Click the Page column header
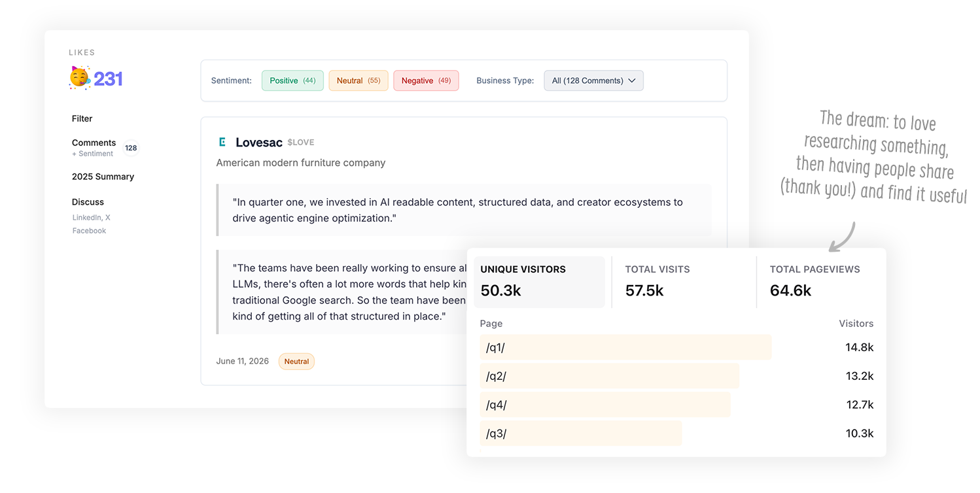The height and width of the screenshot is (493, 980). [x=491, y=324]
